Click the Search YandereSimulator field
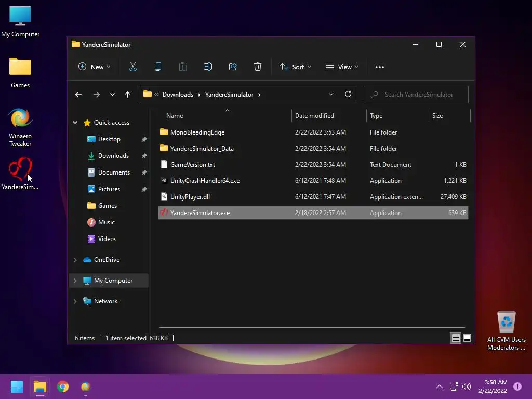 [x=416, y=95]
